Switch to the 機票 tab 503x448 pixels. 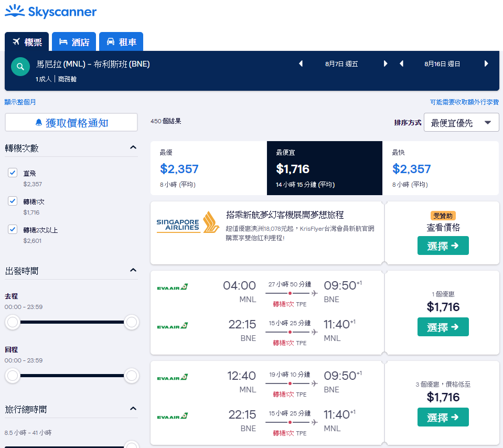[27, 42]
